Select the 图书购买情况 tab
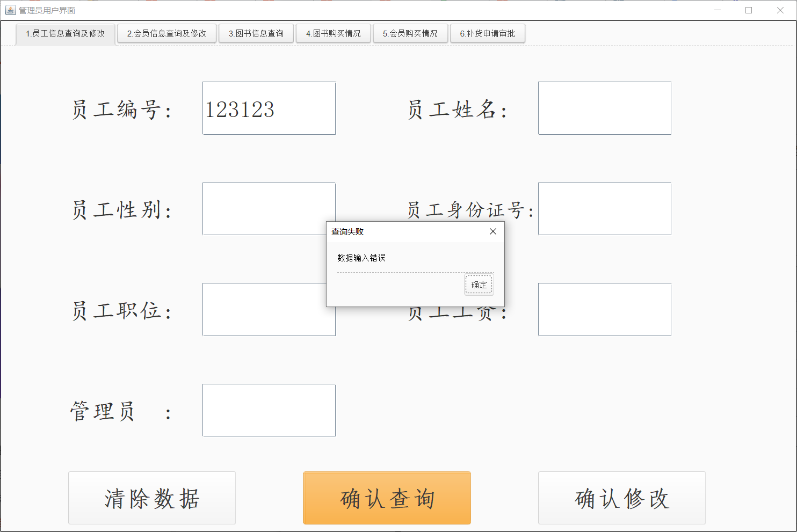Viewport: 797px width, 532px height. [334, 33]
